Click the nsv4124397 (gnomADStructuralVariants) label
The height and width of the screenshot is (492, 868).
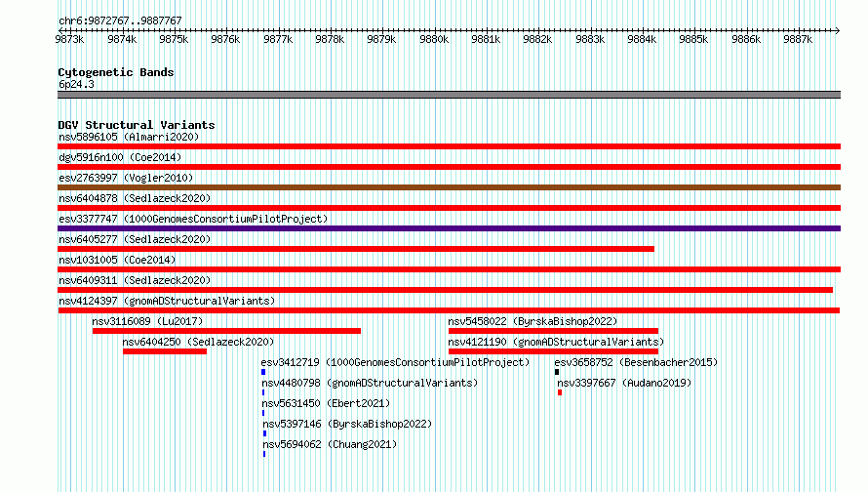[167, 301]
